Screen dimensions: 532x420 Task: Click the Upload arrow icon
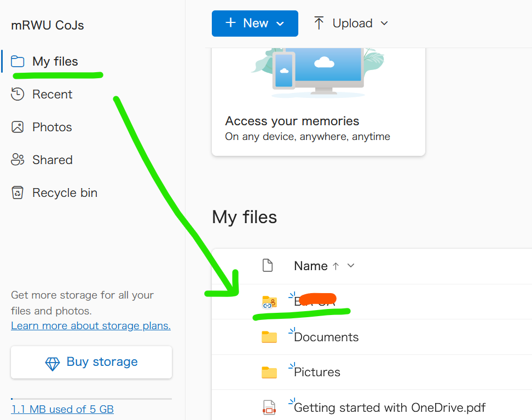click(319, 23)
